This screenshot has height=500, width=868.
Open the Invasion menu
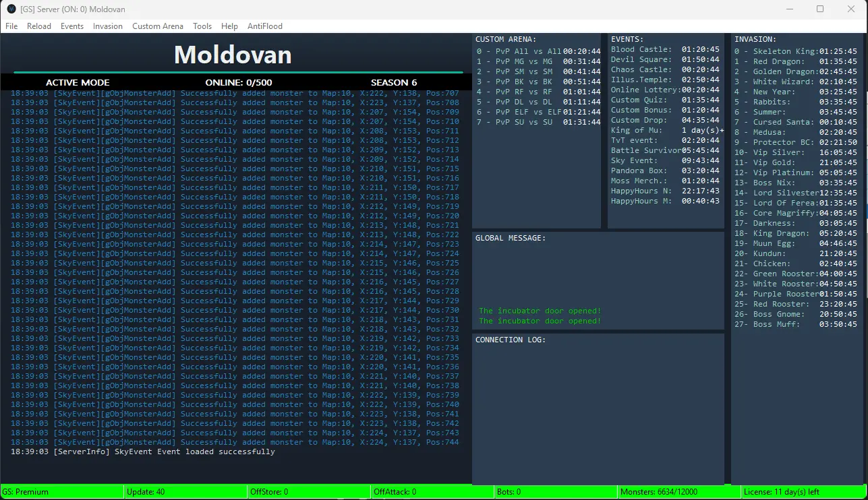click(x=108, y=26)
